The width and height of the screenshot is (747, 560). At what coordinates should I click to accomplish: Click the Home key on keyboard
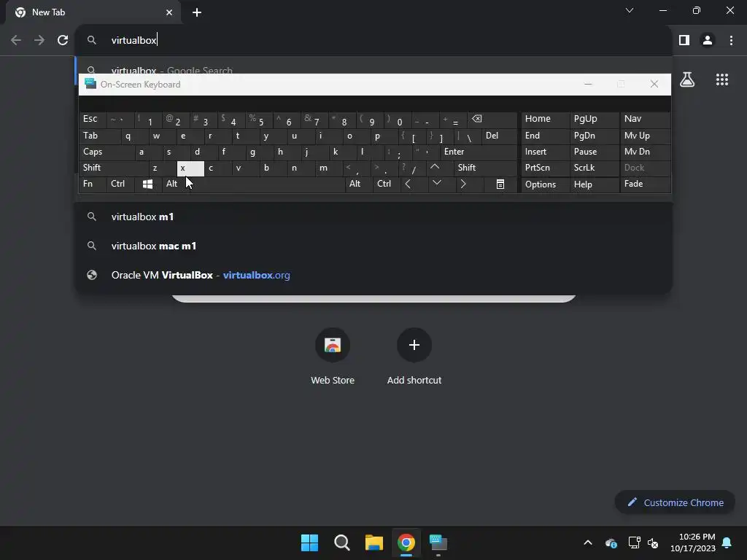(x=545, y=120)
